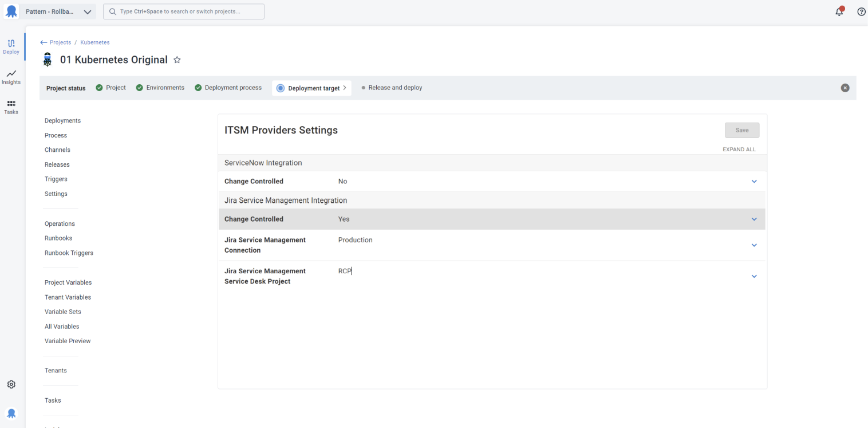Dismiss the Project status bar
The height and width of the screenshot is (428, 868).
click(846, 87)
